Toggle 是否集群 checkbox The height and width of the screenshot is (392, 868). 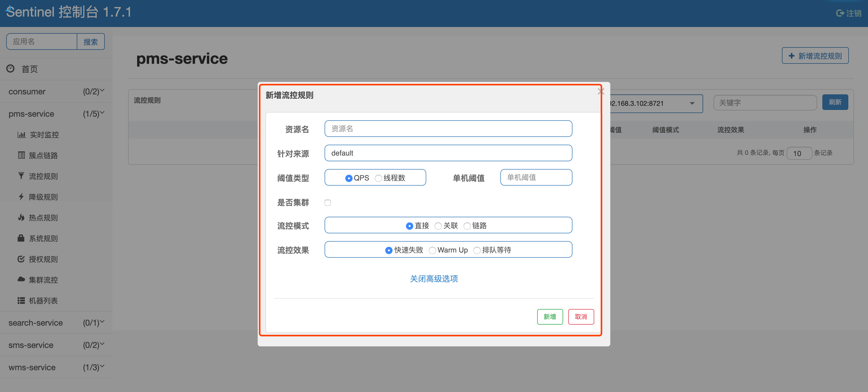coord(328,202)
